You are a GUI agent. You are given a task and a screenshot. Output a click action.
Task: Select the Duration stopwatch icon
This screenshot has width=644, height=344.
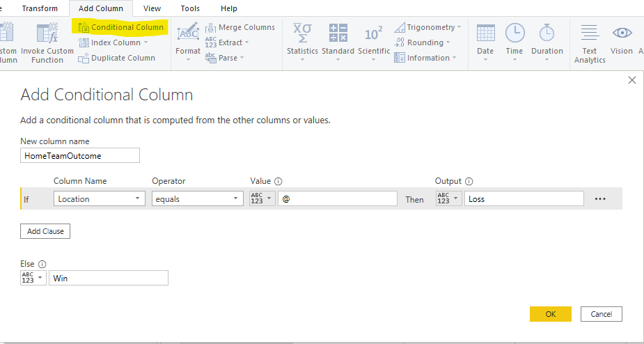point(547,33)
